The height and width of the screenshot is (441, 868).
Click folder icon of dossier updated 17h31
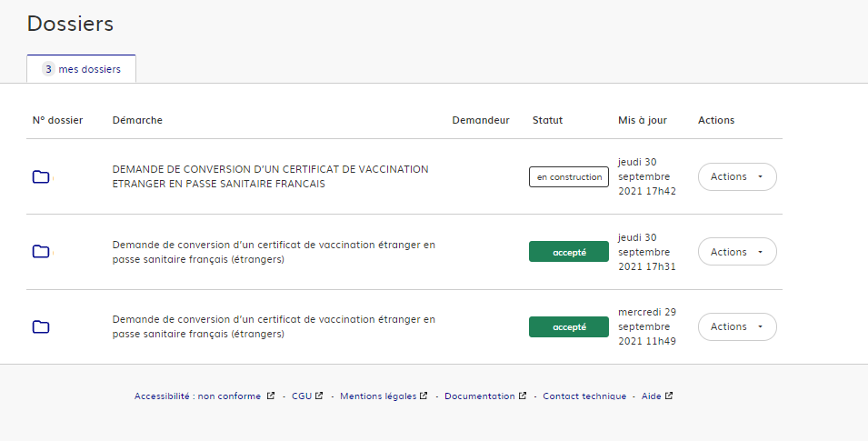click(x=41, y=252)
